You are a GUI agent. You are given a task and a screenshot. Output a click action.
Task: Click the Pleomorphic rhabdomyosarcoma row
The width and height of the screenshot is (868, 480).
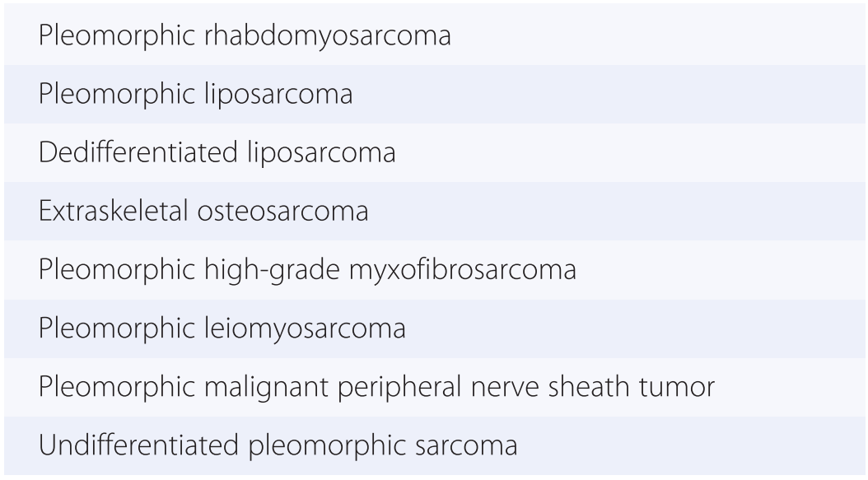(x=245, y=36)
